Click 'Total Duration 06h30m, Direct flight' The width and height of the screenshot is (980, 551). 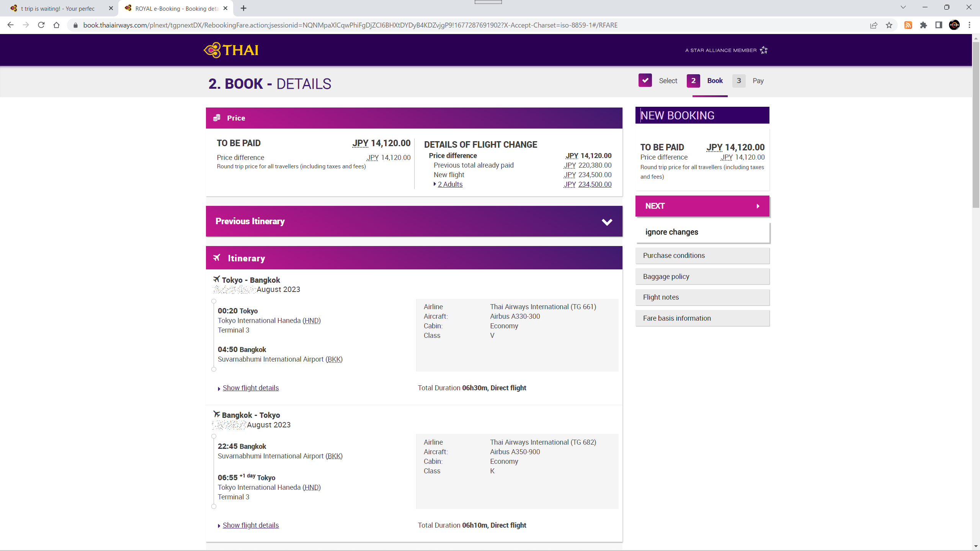[472, 388]
